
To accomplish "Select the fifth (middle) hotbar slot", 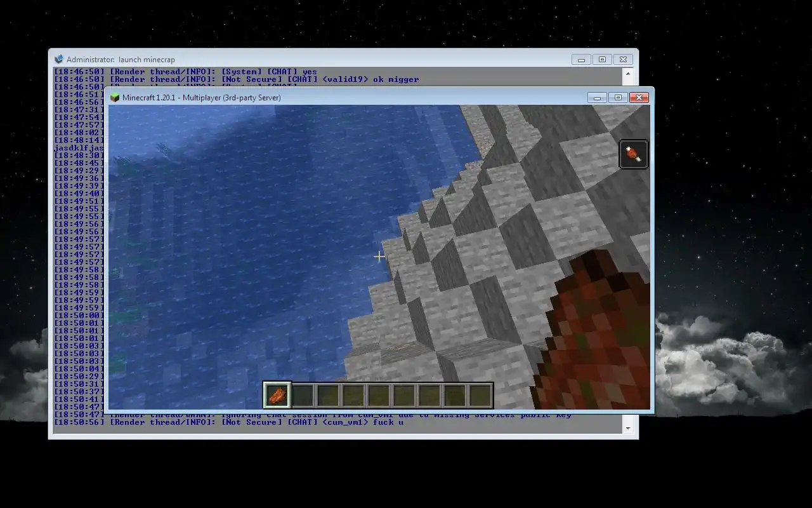I will (x=379, y=395).
